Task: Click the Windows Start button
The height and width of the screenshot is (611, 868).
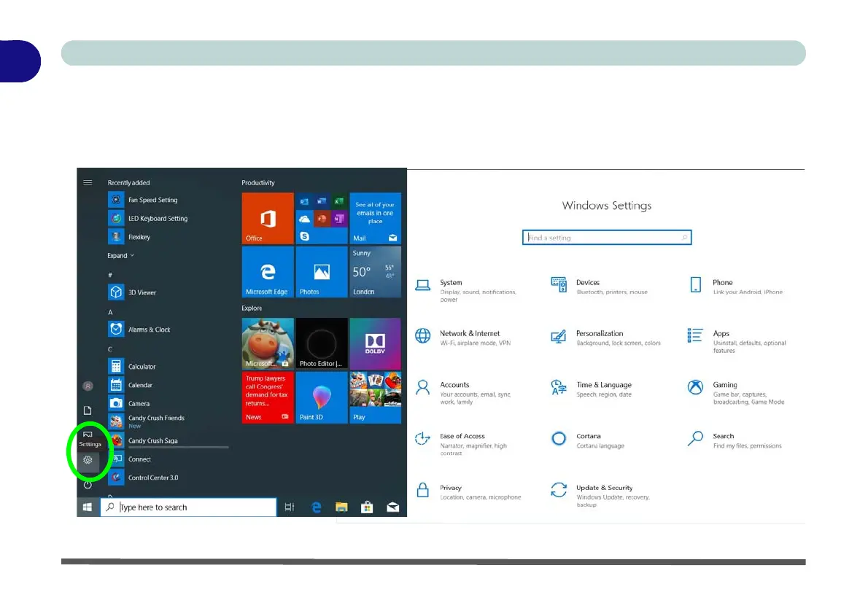Action: tap(88, 507)
